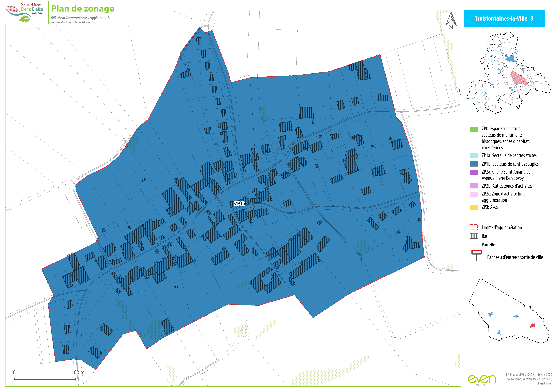Click 'ZP1b: Secteurs de centres souples' legend text

pos(510,164)
